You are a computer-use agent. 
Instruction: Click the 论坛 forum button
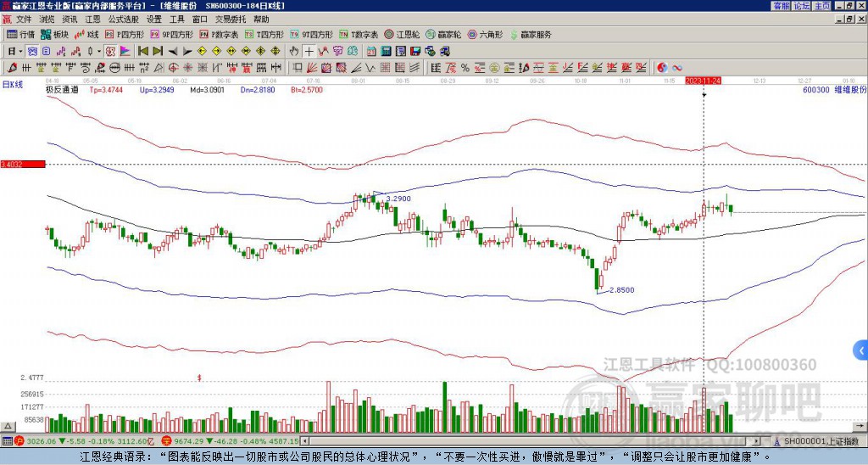[801, 6]
